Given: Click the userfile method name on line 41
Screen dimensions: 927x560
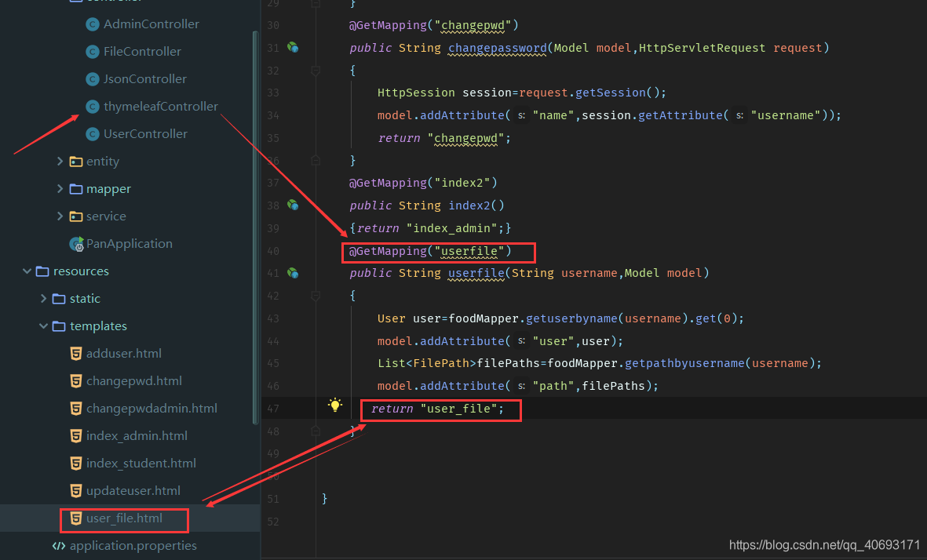Looking at the screenshot, I should 476,273.
